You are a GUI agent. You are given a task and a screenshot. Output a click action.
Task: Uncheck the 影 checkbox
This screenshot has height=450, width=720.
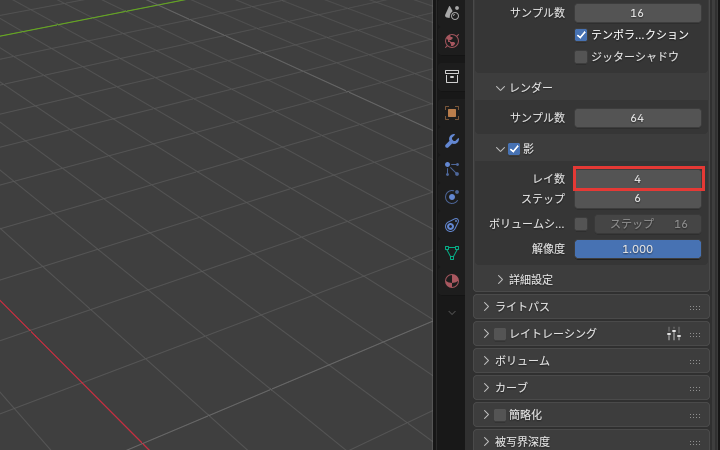tap(514, 149)
